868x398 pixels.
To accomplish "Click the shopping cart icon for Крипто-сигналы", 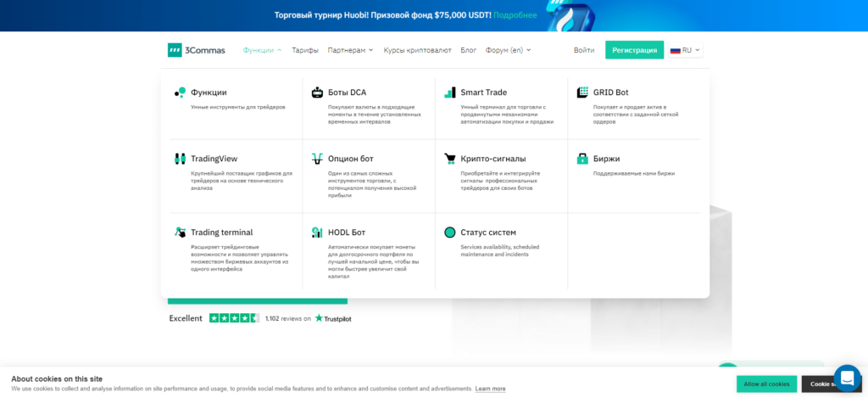I will (x=449, y=159).
